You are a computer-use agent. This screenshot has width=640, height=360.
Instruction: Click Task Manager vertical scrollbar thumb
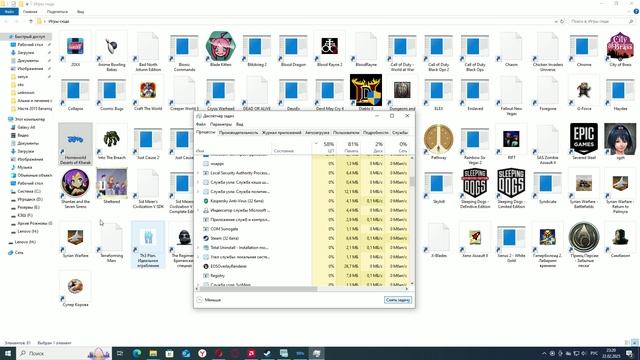[412, 181]
